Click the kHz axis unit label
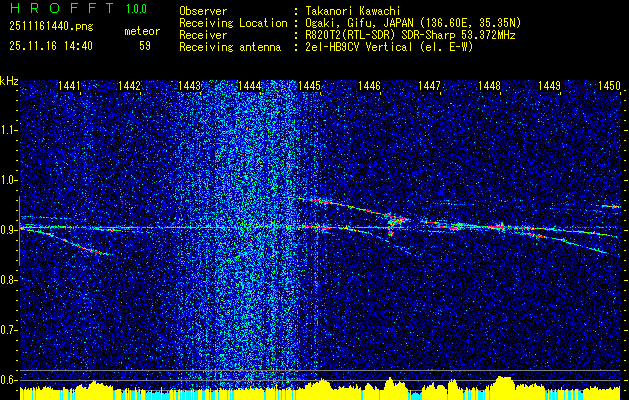This screenshot has width=629, height=400. point(9,81)
